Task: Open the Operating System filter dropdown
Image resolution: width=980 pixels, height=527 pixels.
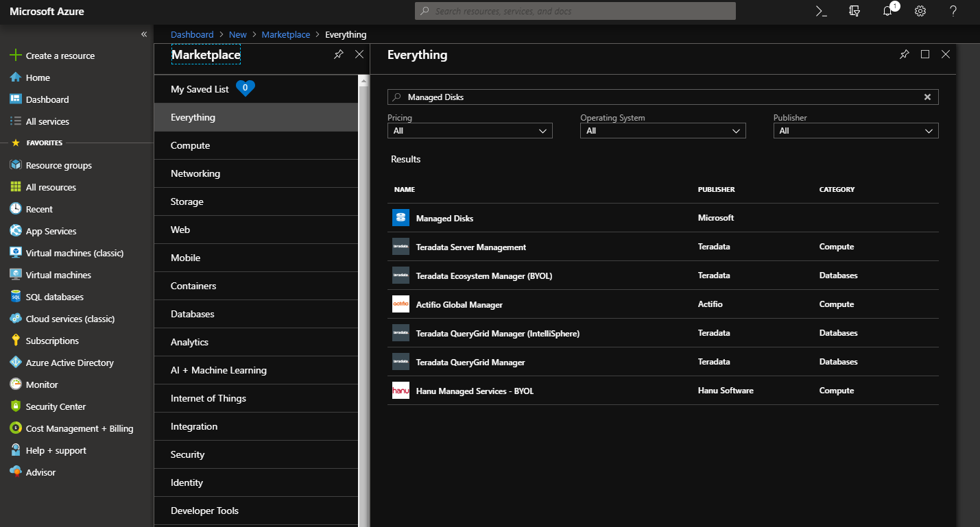Action: pos(662,130)
